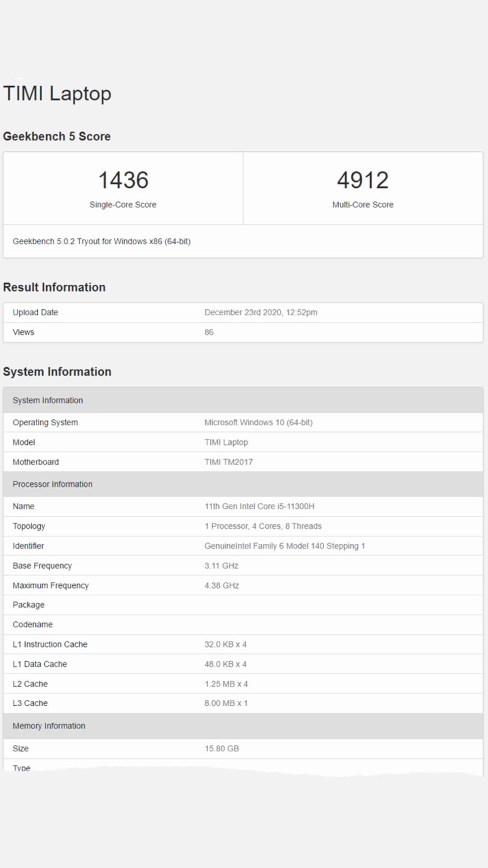Click the memory Size row label
488x868 pixels.
click(21, 748)
